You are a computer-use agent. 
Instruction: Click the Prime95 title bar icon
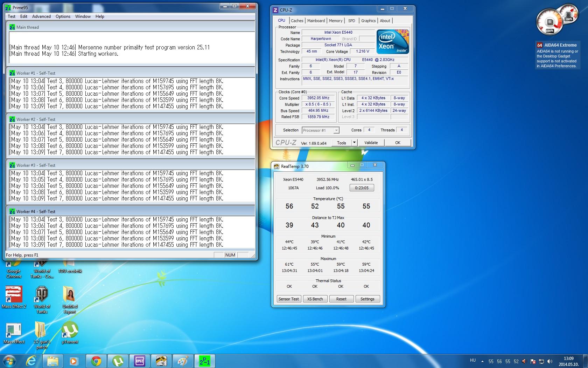(x=8, y=7)
